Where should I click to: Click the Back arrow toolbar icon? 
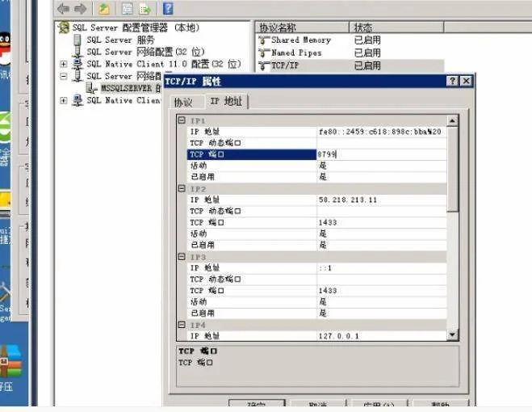click(x=63, y=9)
